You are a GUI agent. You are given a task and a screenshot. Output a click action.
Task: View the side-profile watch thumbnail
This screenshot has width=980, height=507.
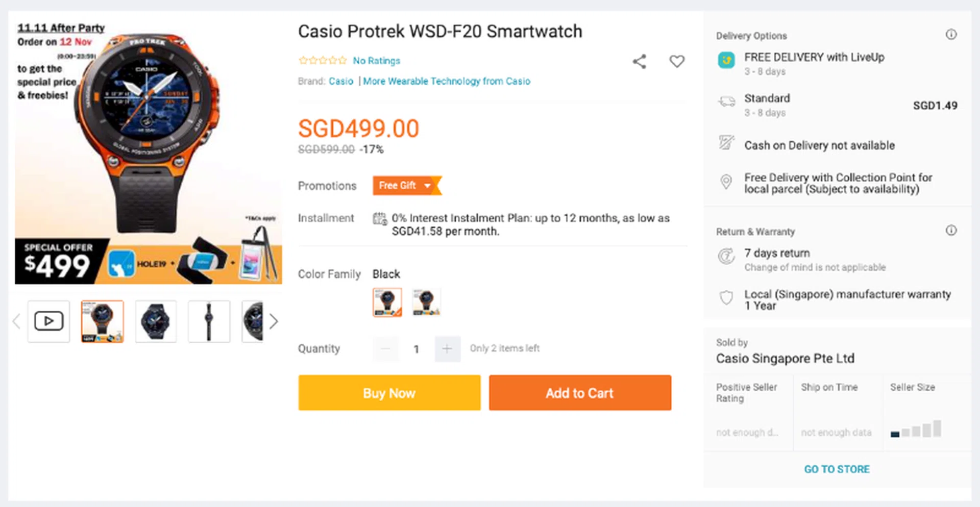coord(209,321)
